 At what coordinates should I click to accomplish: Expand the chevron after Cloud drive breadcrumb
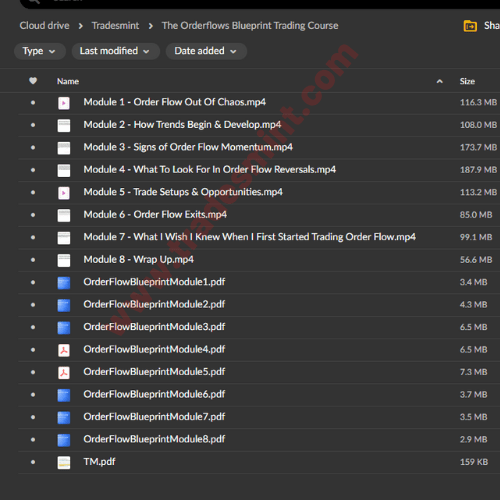click(x=80, y=26)
